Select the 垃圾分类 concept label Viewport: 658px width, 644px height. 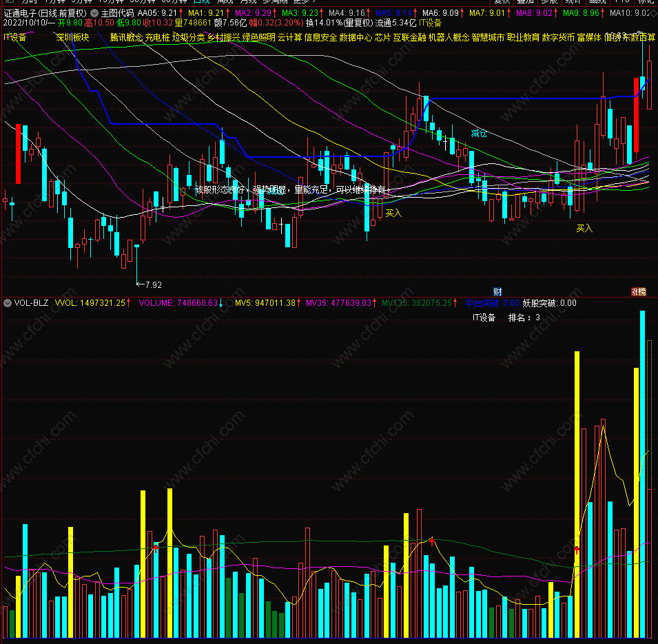click(188, 38)
